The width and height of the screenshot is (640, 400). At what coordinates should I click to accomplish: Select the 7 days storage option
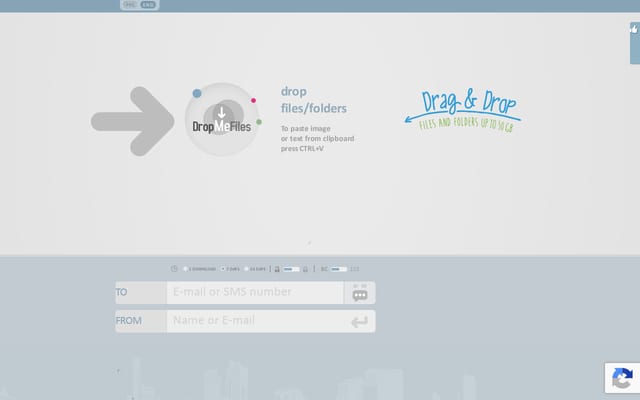(x=231, y=269)
